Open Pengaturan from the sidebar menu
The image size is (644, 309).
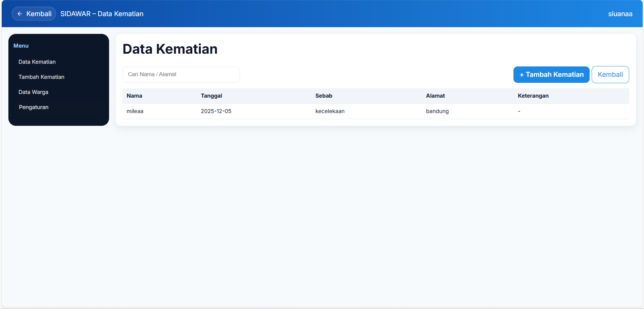(34, 107)
